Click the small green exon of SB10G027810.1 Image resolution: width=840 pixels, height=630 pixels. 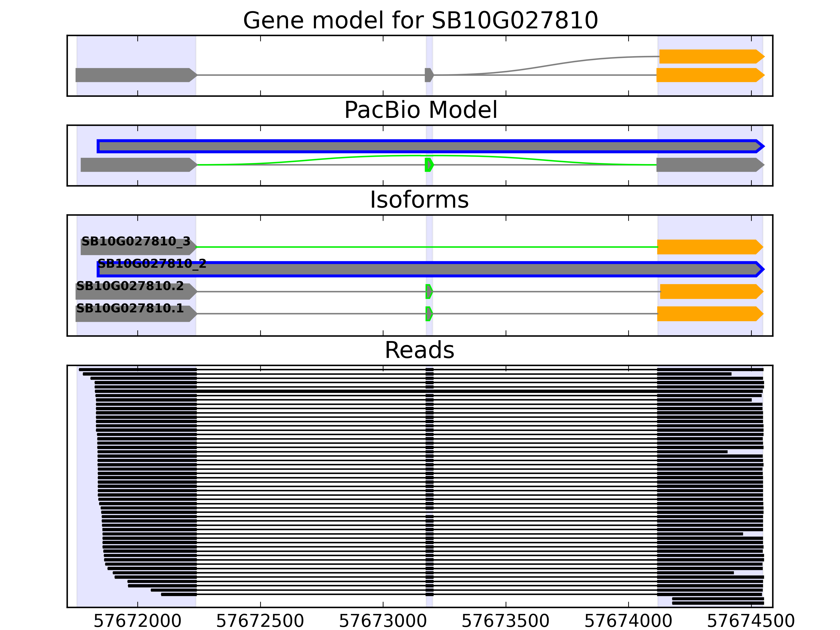pos(429,314)
